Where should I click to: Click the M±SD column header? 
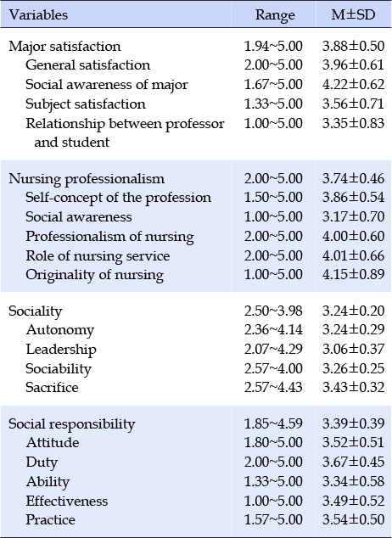pyautogui.click(x=353, y=14)
